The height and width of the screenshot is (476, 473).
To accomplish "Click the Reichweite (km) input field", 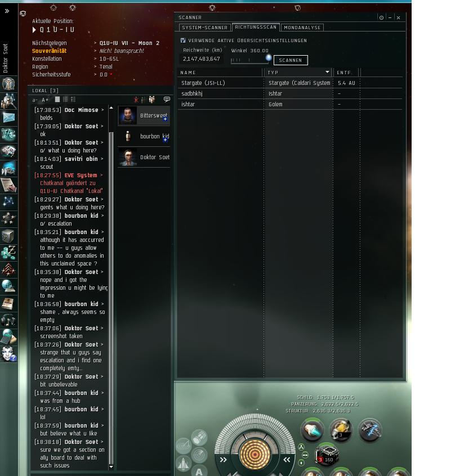I will click(202, 59).
